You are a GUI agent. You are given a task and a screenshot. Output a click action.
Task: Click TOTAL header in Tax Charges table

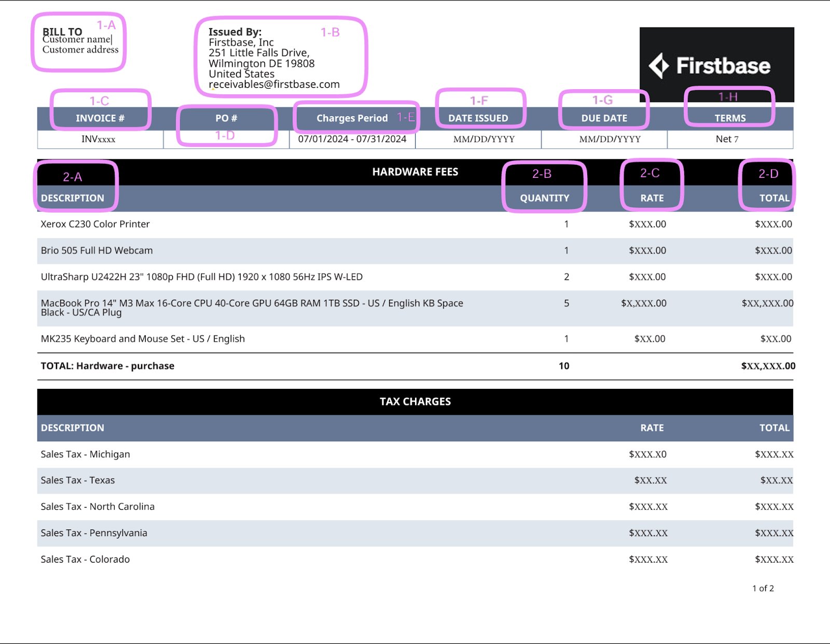tap(774, 428)
